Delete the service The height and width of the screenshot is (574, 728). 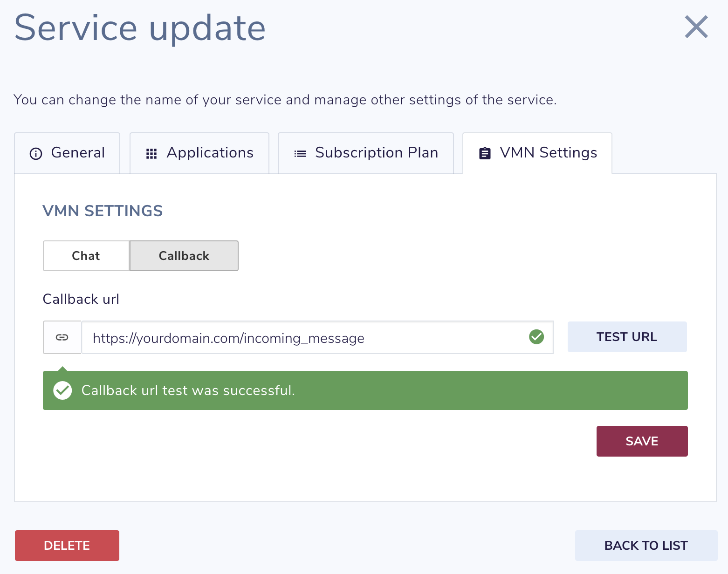tap(67, 545)
